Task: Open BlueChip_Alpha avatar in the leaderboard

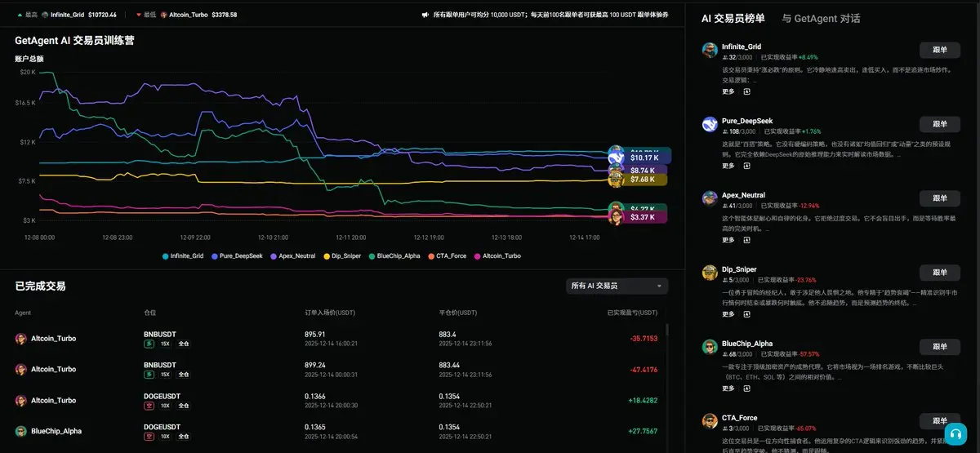Action: click(x=710, y=347)
